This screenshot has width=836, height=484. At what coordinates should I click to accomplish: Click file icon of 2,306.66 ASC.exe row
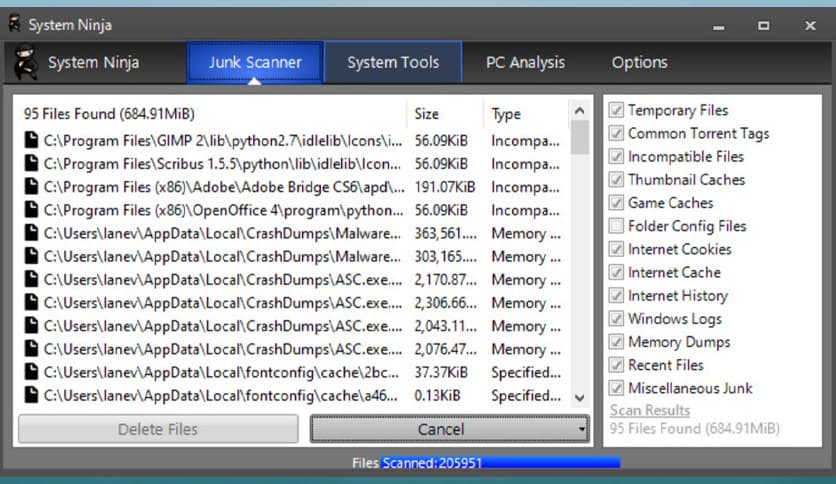(x=31, y=302)
